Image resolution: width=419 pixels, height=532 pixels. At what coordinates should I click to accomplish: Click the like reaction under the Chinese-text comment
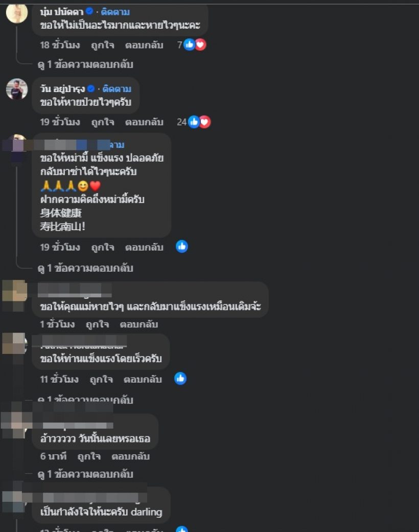point(182,247)
